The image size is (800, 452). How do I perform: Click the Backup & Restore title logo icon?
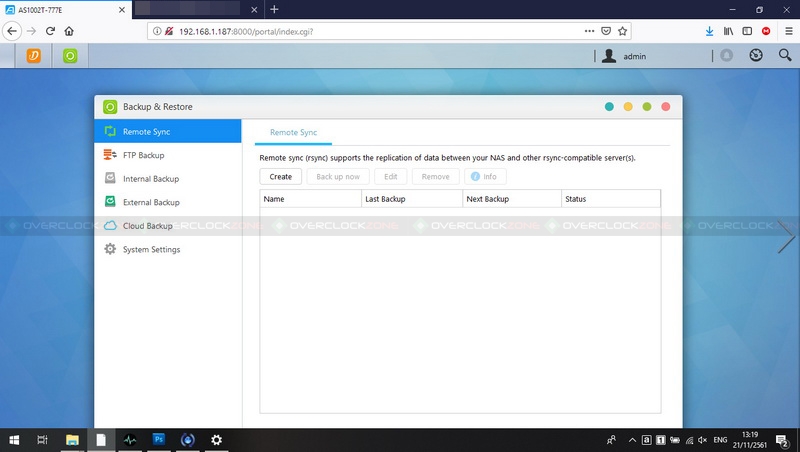[x=110, y=107]
